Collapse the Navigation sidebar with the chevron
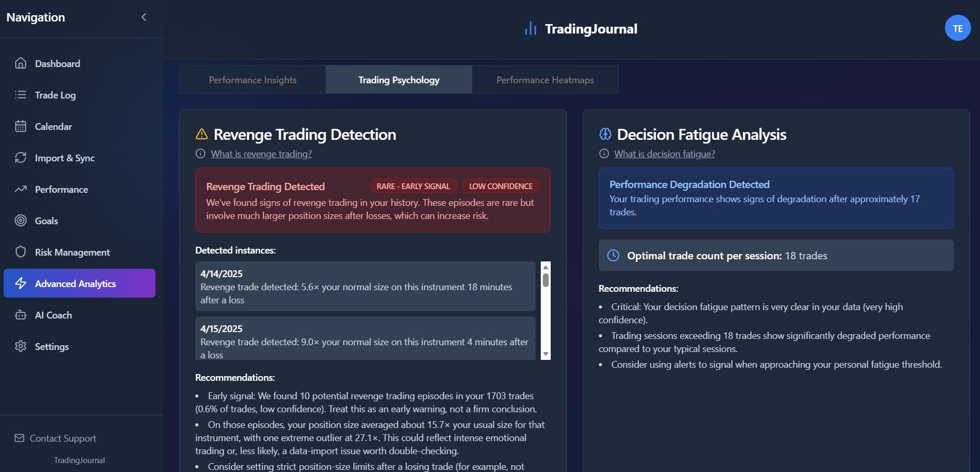 [x=143, y=17]
